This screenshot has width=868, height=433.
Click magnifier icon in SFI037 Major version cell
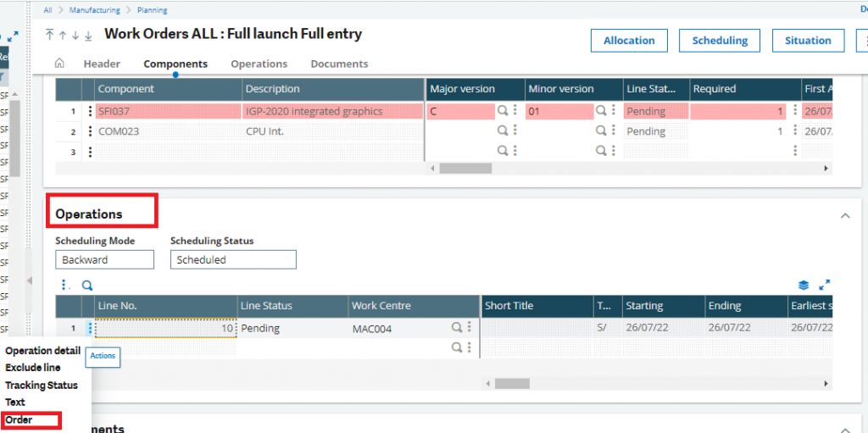[502, 111]
